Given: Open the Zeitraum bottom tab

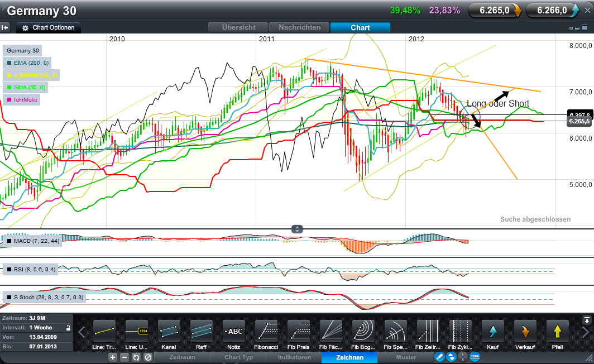Looking at the screenshot, I should [182, 357].
